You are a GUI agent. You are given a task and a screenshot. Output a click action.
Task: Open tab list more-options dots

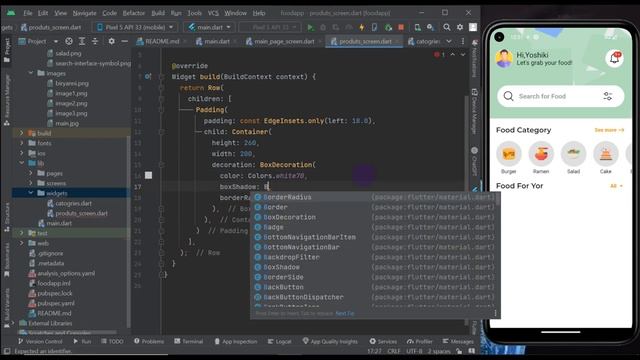(462, 41)
